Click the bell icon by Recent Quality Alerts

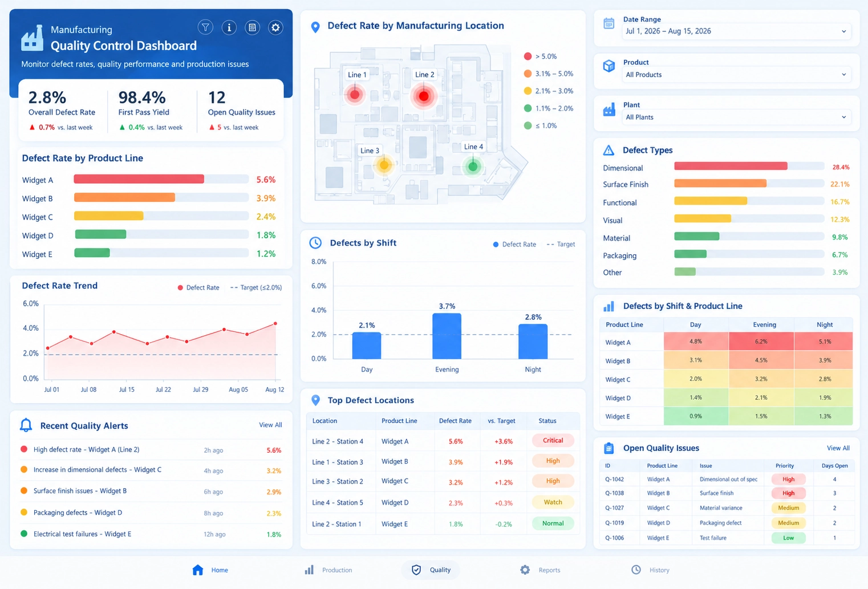pos(26,425)
